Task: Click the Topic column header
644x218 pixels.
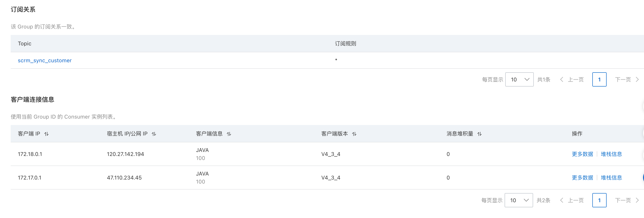Action: pos(24,44)
